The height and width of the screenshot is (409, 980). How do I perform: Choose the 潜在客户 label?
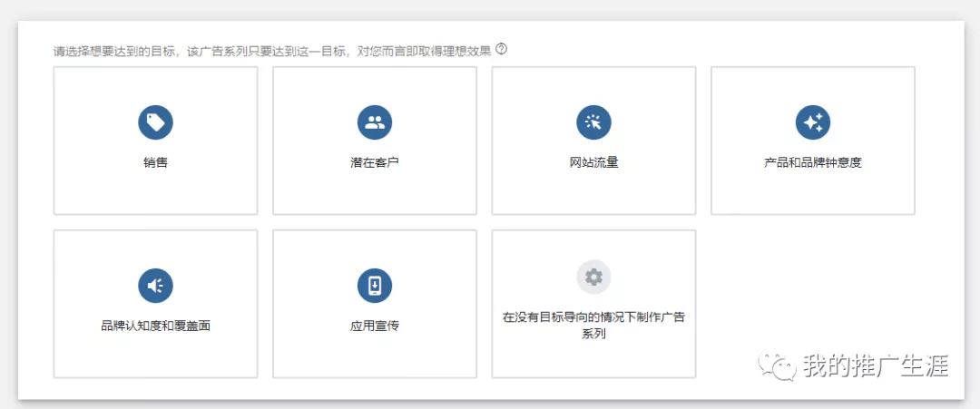pos(374,163)
